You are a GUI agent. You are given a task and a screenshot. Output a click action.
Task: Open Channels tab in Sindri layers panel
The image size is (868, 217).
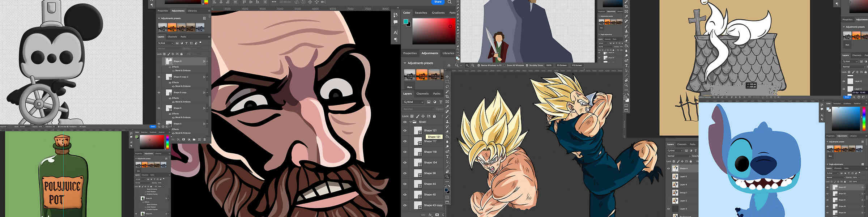pyautogui.click(x=422, y=94)
